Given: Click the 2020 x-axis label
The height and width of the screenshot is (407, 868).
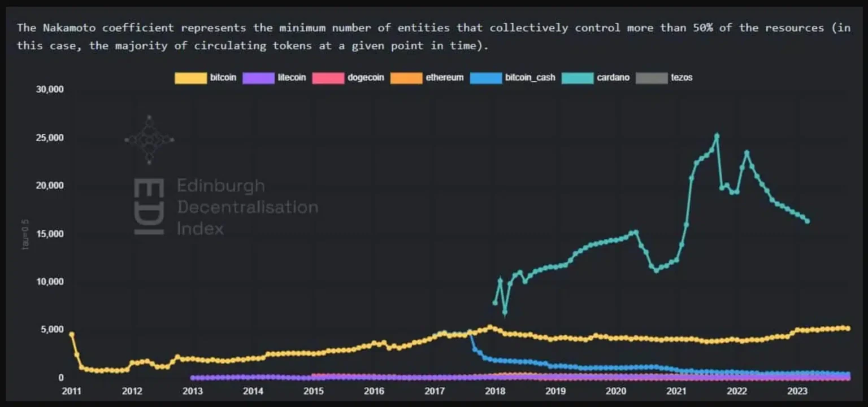Looking at the screenshot, I should [616, 391].
